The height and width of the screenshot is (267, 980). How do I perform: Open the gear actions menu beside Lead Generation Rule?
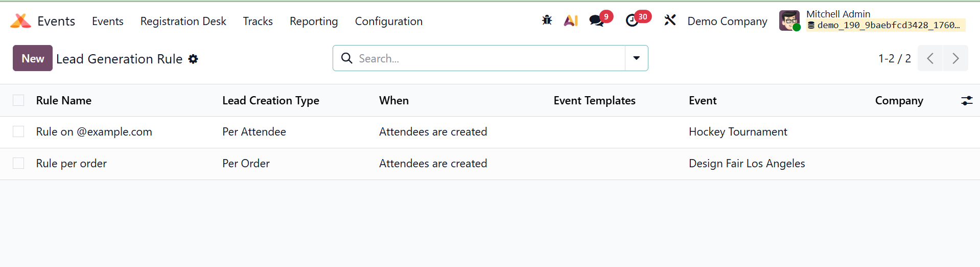193,59
